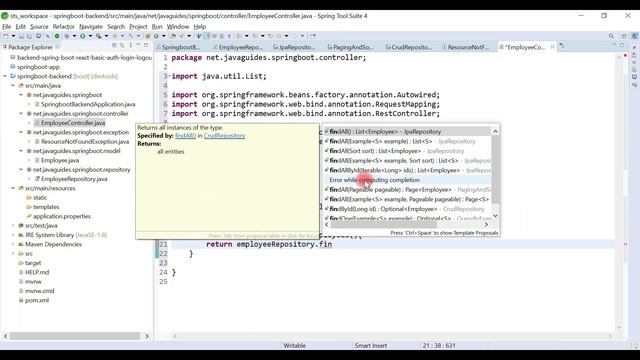640x360 pixels.
Task: Open the File menu
Action: tap(7, 27)
